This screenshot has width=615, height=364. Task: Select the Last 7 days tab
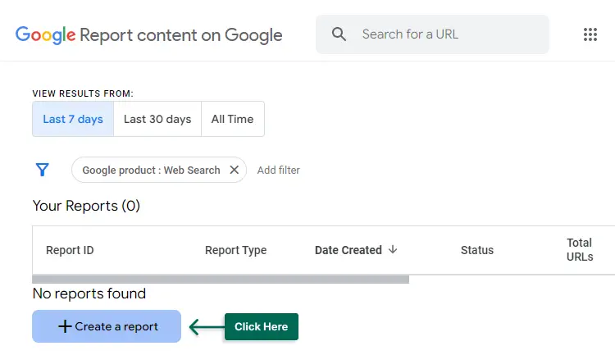73,119
